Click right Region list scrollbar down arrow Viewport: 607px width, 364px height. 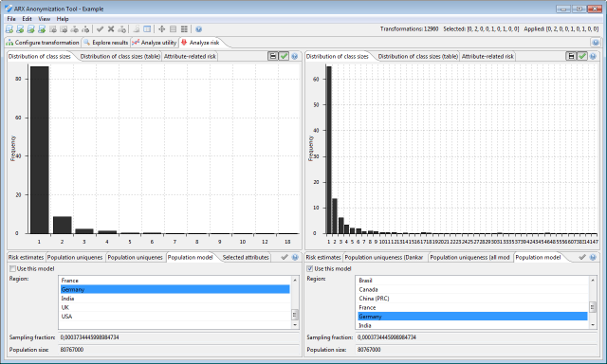(593, 325)
